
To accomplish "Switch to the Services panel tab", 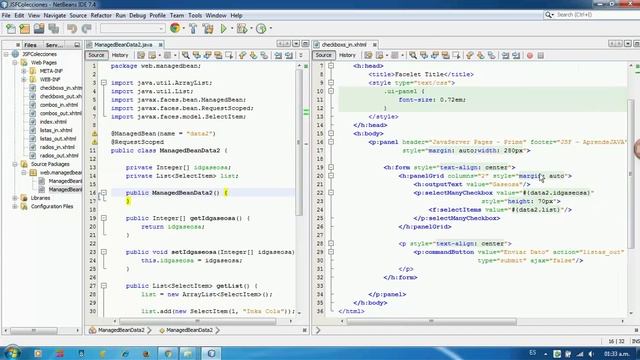I will 54,45.
